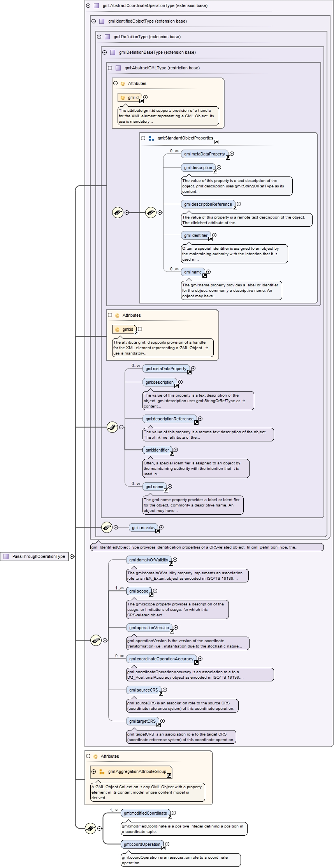Collapse gml:IdentifiedObjectType section
This screenshot has width=334, height=868.
point(93,21)
